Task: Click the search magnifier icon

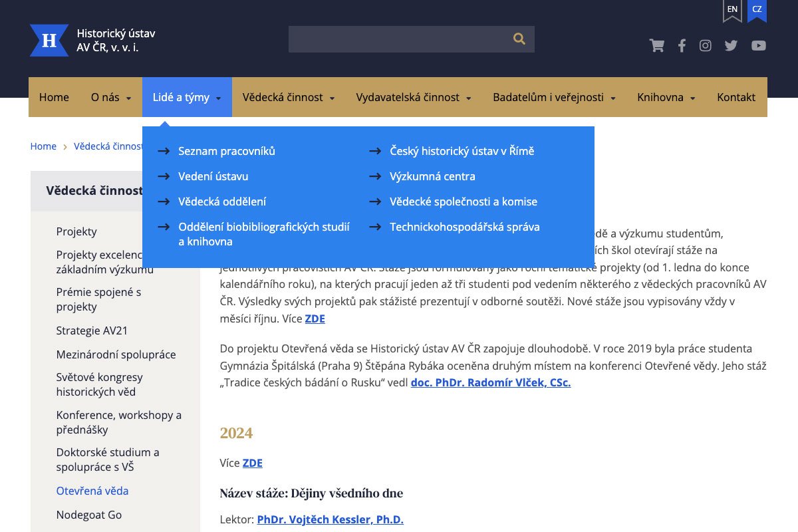Action: (519, 39)
